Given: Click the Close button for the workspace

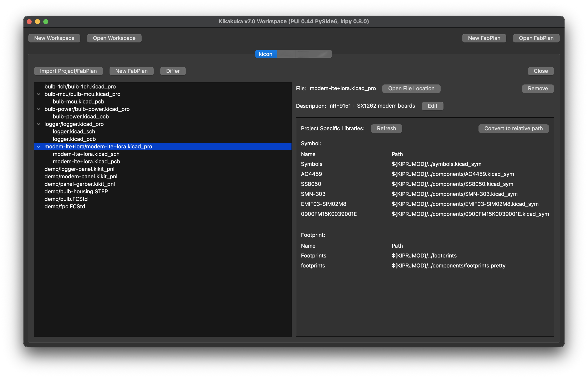Looking at the screenshot, I should [541, 71].
